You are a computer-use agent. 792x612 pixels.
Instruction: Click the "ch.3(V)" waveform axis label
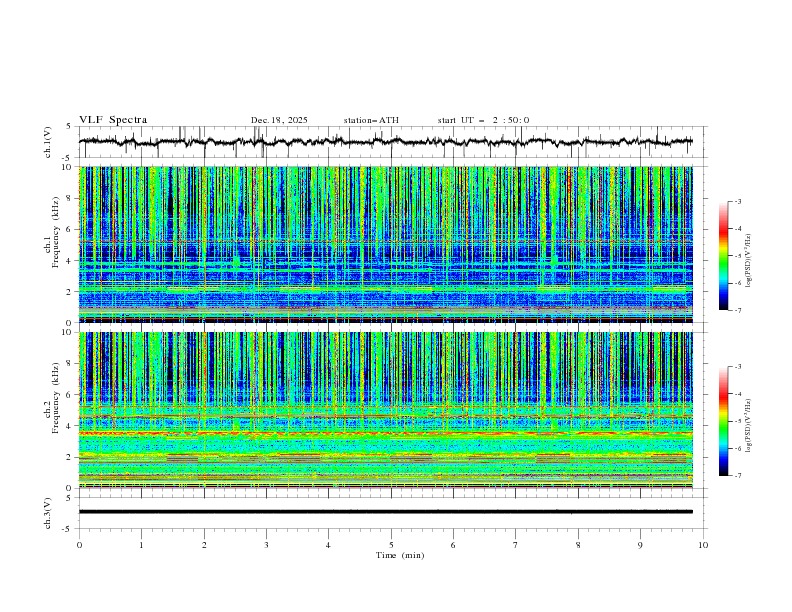click(48, 513)
